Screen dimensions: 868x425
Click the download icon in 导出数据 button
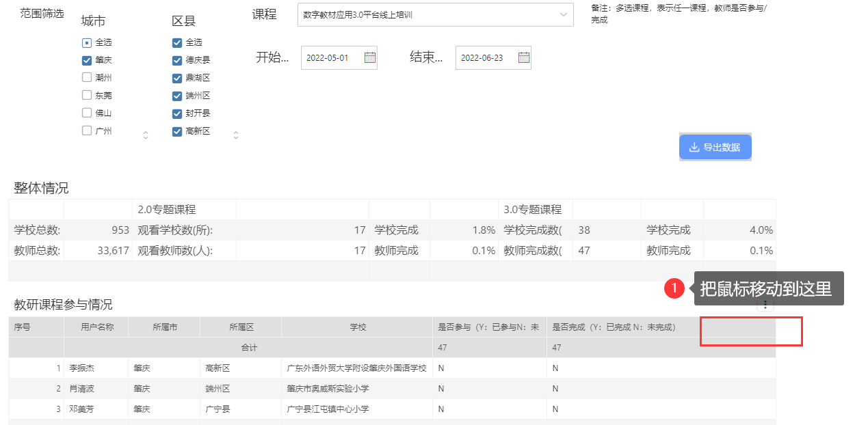694,147
